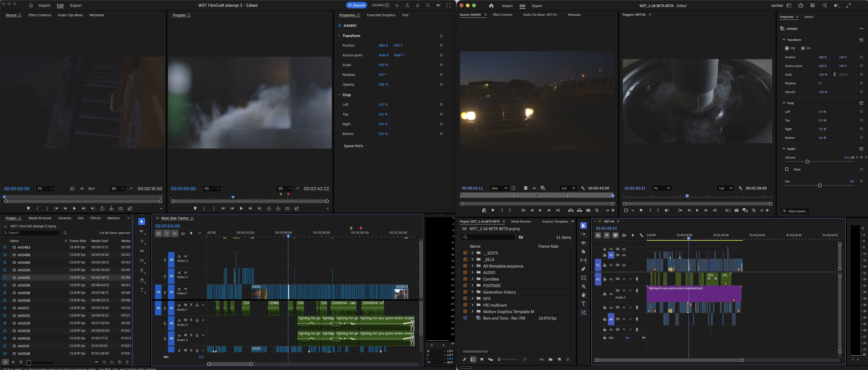Mute Audio 2 track in left timeline
The width and height of the screenshot is (868, 370).
(185, 320)
